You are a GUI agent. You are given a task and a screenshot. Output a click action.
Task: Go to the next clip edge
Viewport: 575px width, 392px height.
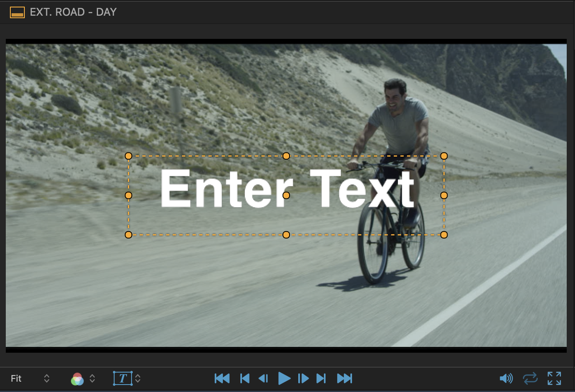coord(321,378)
